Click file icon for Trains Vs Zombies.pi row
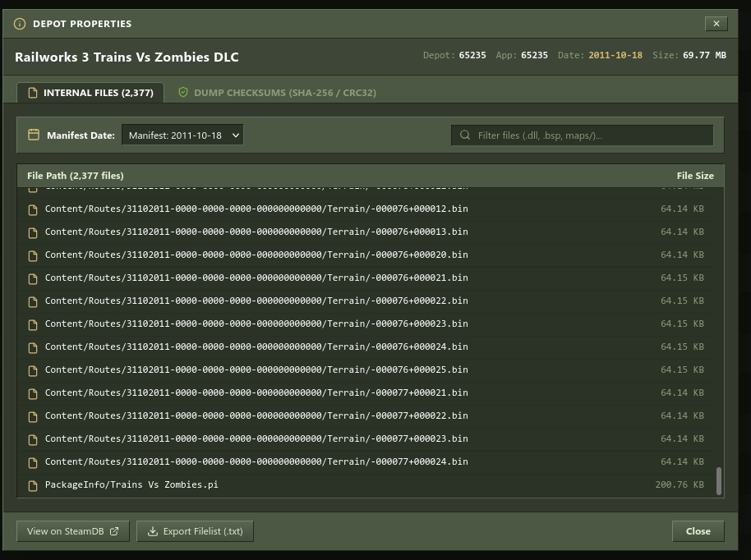 click(x=33, y=485)
